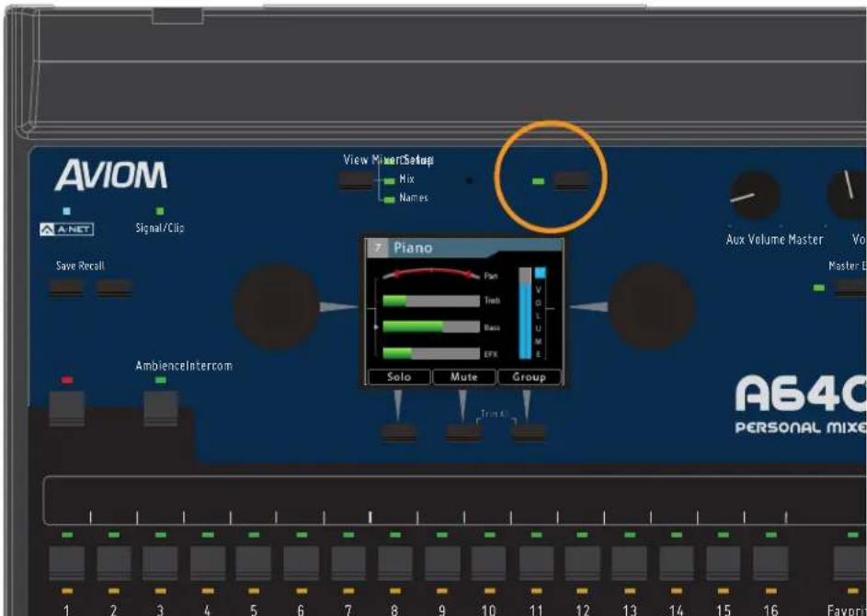Click the green LED next to Mixer Setup button
The image size is (867, 616).
(538, 181)
